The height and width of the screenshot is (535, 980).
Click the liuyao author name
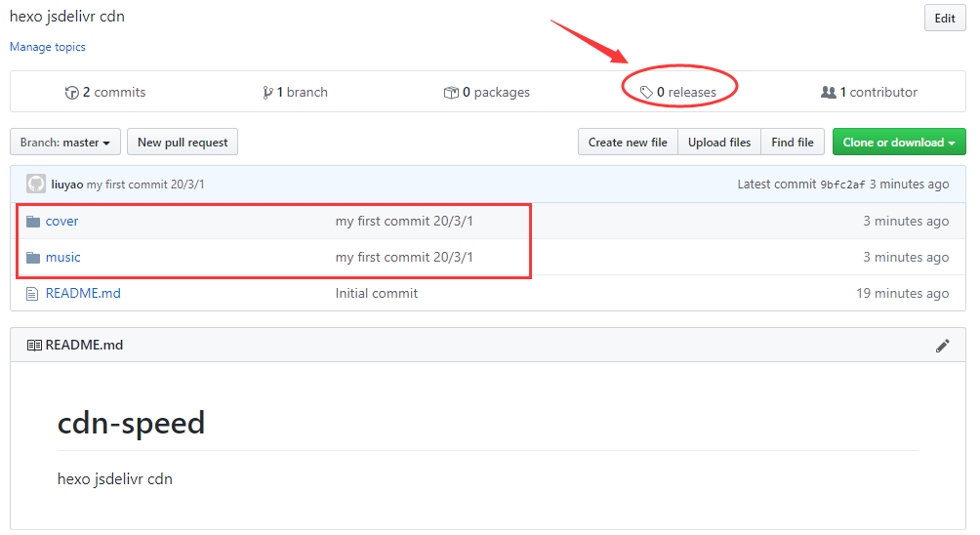click(67, 185)
